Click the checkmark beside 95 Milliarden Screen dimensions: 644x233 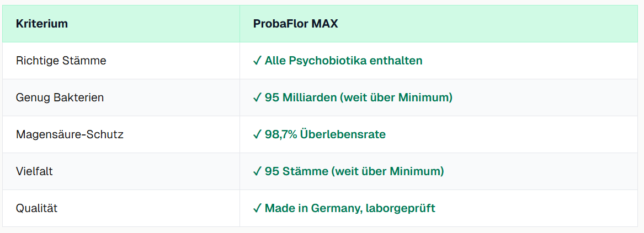point(257,97)
